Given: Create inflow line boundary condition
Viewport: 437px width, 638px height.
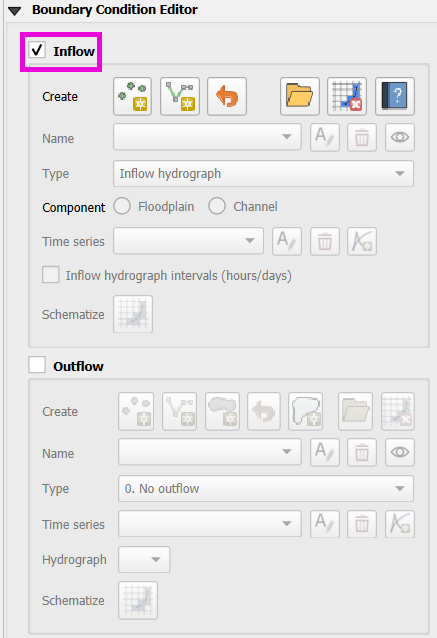Looking at the screenshot, I should pyautogui.click(x=180, y=96).
